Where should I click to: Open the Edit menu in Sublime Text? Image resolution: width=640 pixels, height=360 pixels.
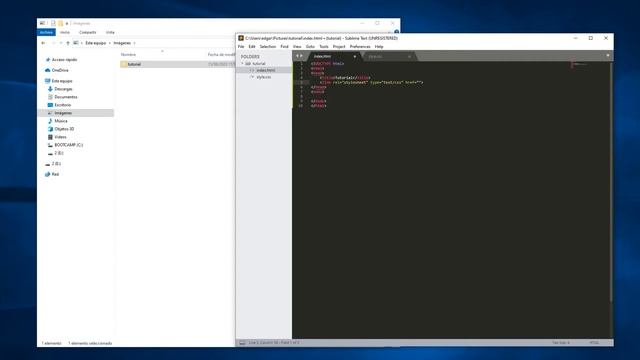(x=252, y=47)
